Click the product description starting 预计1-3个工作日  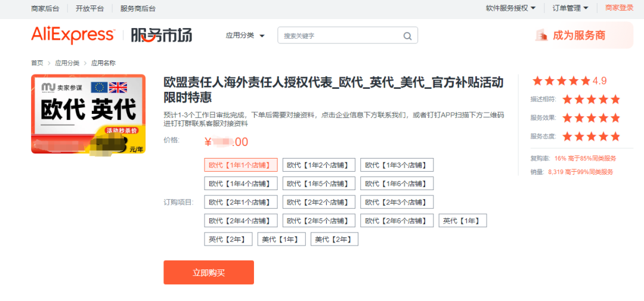pyautogui.click(x=333, y=119)
